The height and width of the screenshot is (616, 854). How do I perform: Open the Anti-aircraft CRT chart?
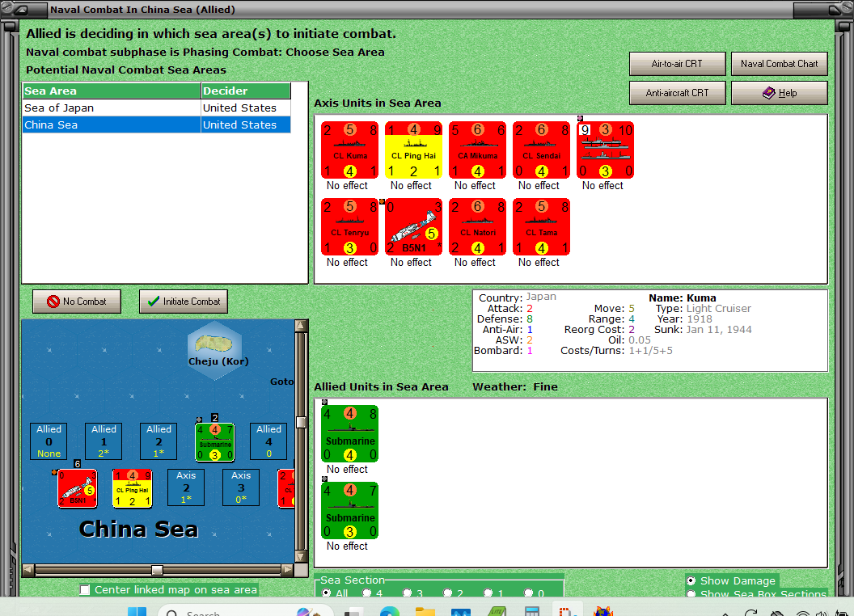point(678,93)
